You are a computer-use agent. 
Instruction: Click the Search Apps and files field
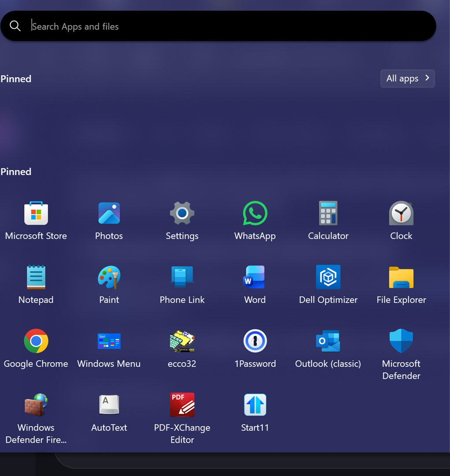point(220,26)
